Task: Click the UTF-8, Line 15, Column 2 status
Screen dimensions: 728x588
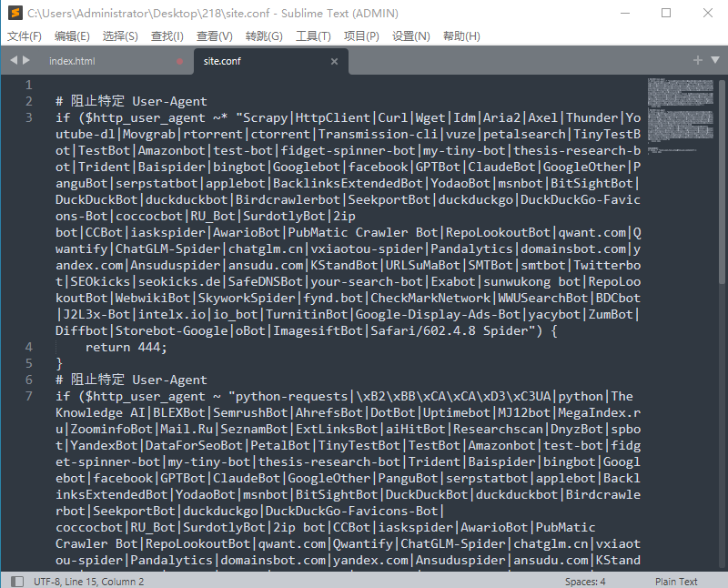Action: pyautogui.click(x=88, y=582)
